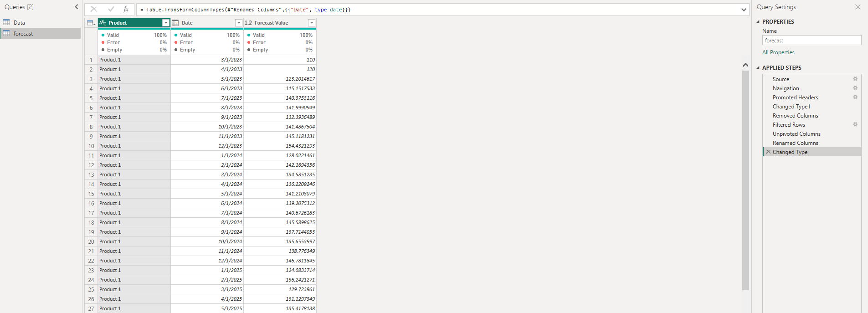Open the Filtered Rows step settings gear
The height and width of the screenshot is (313, 868).
pos(855,124)
